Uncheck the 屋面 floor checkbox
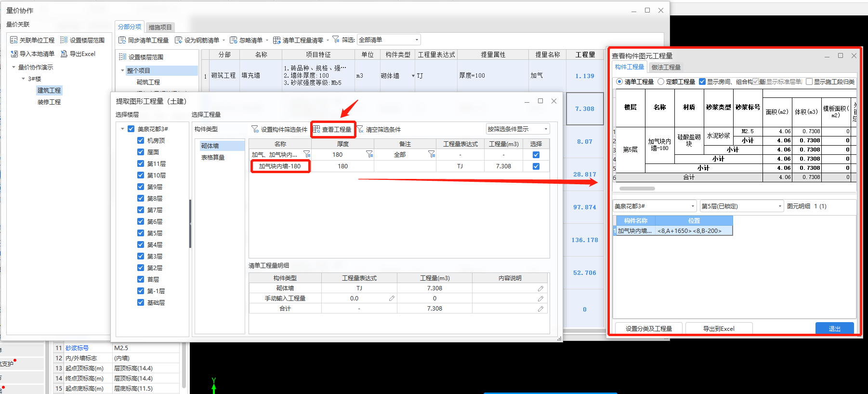This screenshot has height=394, width=868. pos(141,152)
